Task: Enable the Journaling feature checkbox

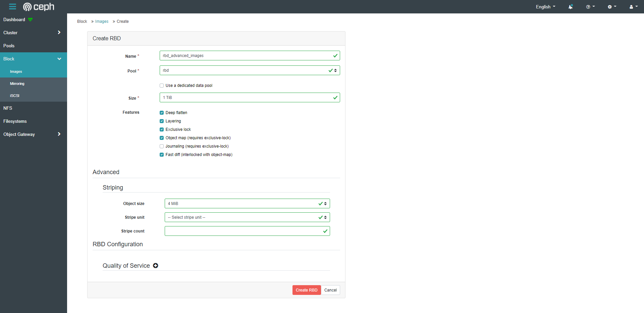Action: (162, 146)
